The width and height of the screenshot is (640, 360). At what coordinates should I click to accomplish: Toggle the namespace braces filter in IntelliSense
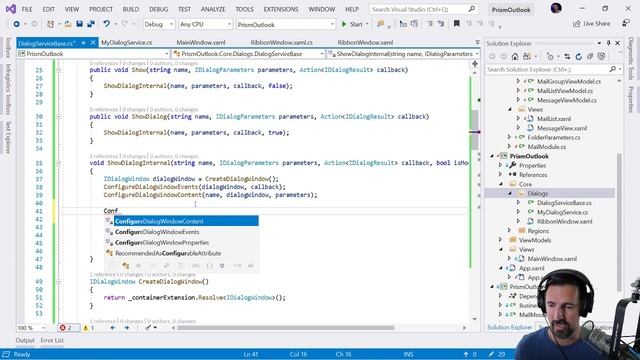point(209,266)
